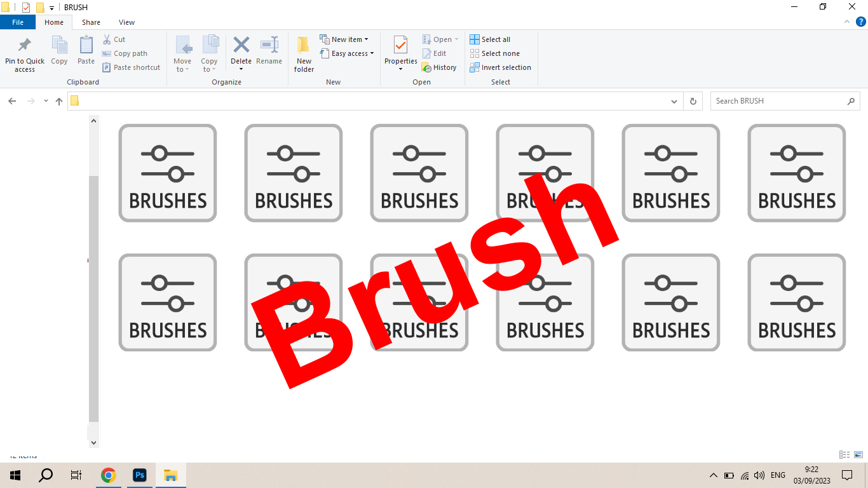Open the File menu tab
Viewport: 868px width, 488px height.
[x=18, y=22]
